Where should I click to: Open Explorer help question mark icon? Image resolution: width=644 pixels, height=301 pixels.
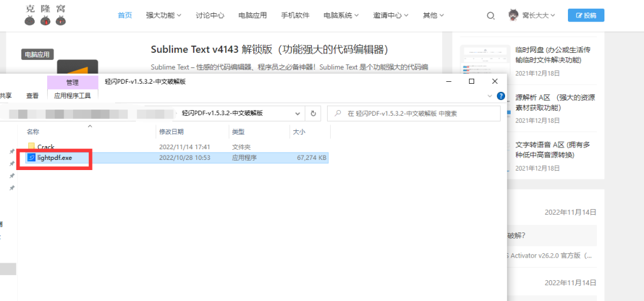click(501, 96)
